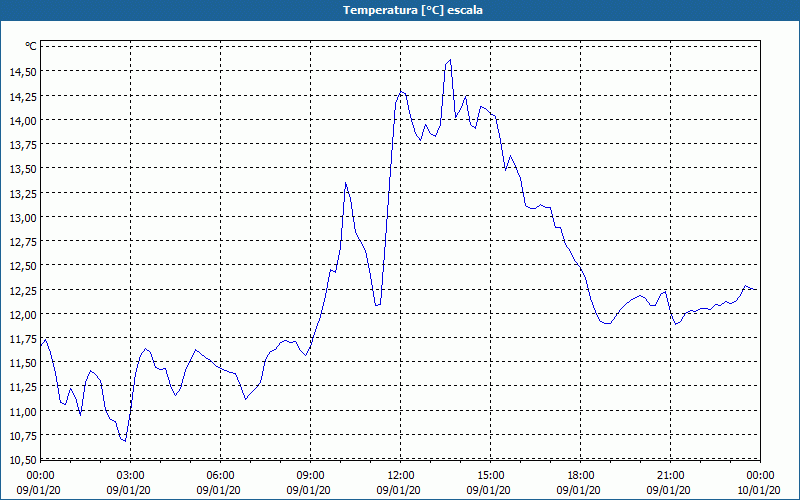800x500 pixels.
Task: Select the 13,00 value on the y-axis
Action: point(23,217)
